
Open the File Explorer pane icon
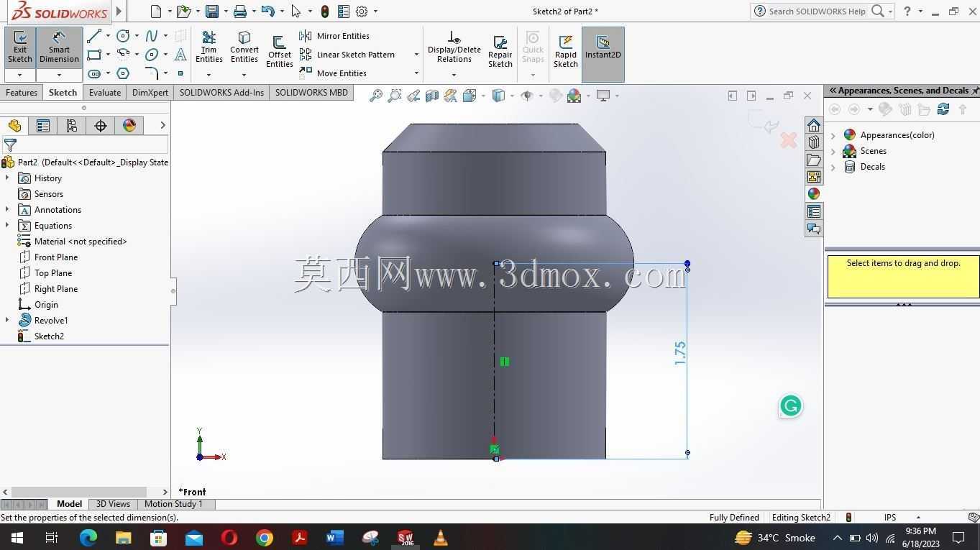[813, 160]
